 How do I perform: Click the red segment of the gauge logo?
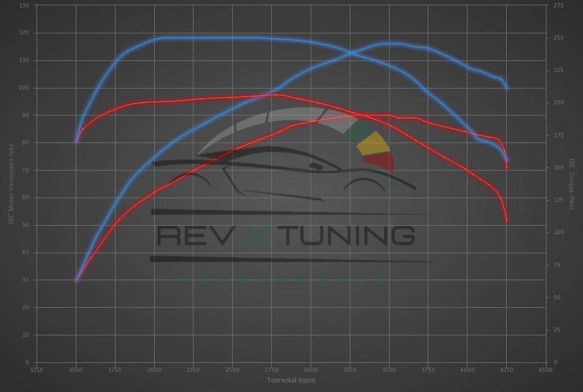tap(381, 161)
